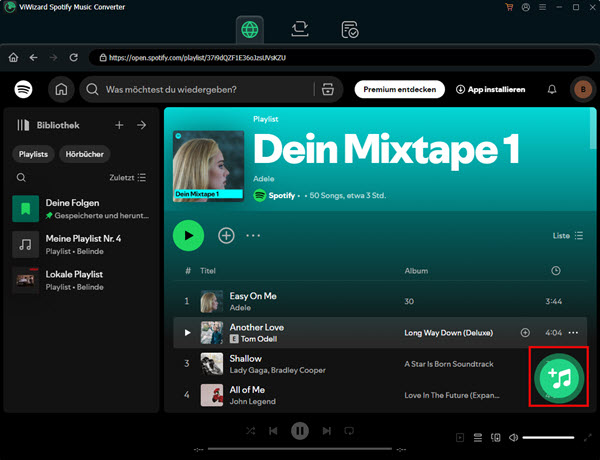Select the Playlists filter chip
This screenshot has height=460, width=600.
pyautogui.click(x=33, y=154)
